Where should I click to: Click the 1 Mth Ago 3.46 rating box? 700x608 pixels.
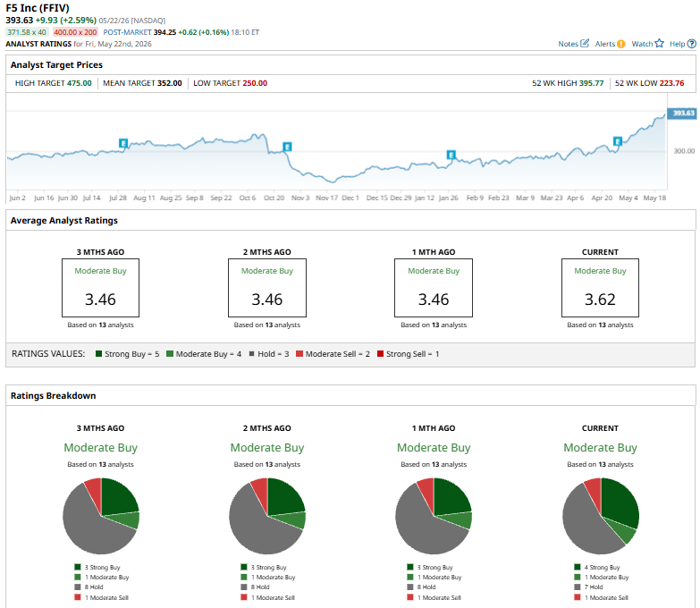(434, 288)
